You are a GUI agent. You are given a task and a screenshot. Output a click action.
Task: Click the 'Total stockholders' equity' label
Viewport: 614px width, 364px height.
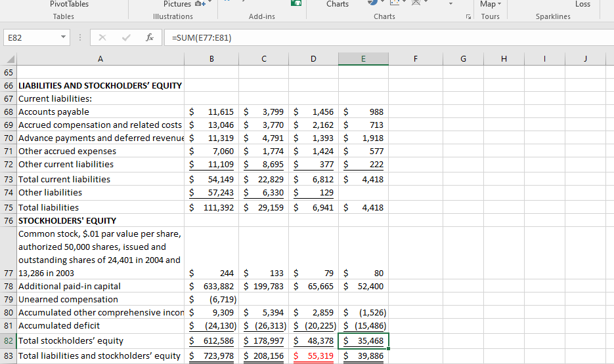(100, 340)
